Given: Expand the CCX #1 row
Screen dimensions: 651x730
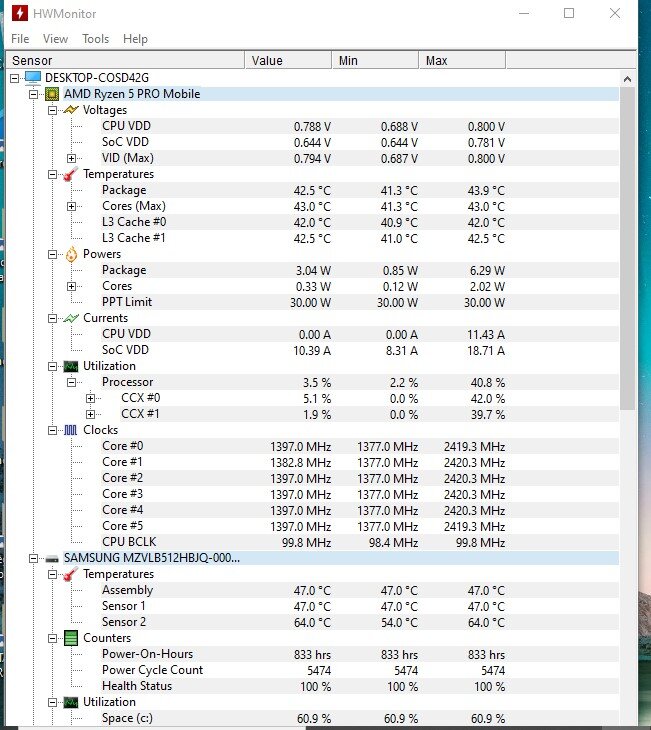Looking at the screenshot, I should [90, 414].
